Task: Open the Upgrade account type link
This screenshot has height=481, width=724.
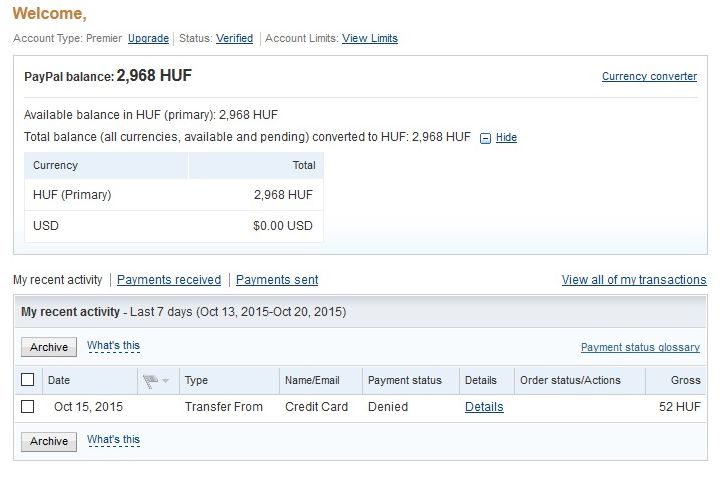Action: click(x=148, y=39)
